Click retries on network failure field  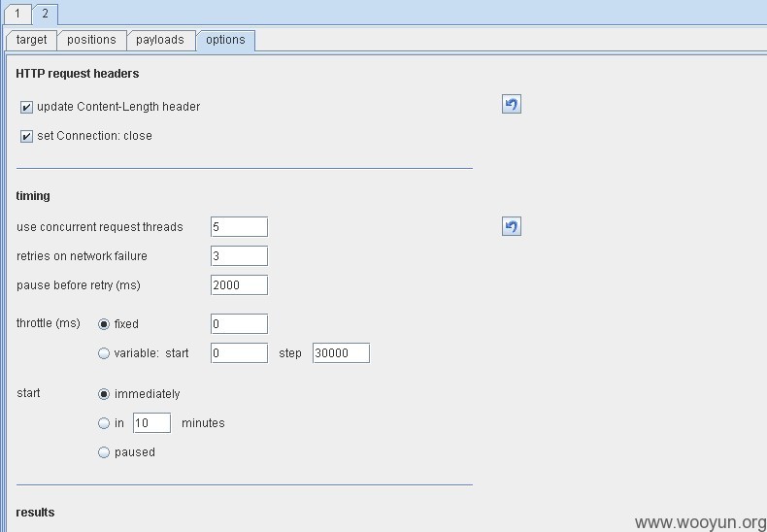[x=239, y=255]
